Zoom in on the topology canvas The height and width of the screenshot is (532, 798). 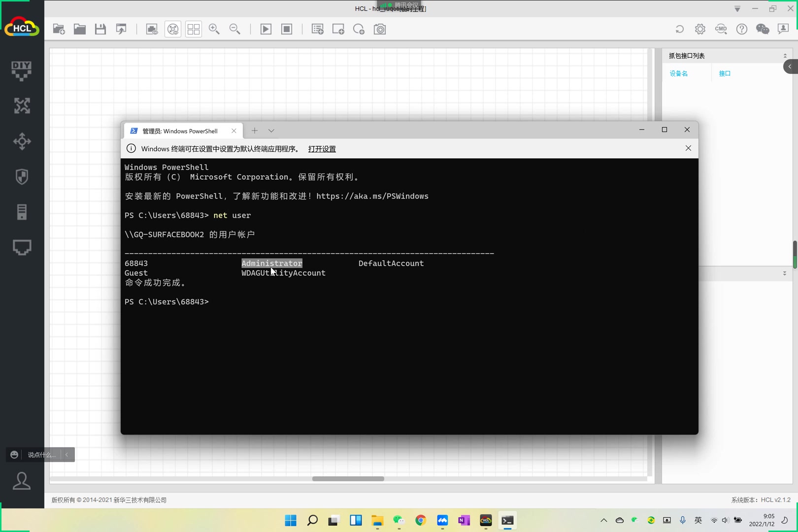point(214,29)
